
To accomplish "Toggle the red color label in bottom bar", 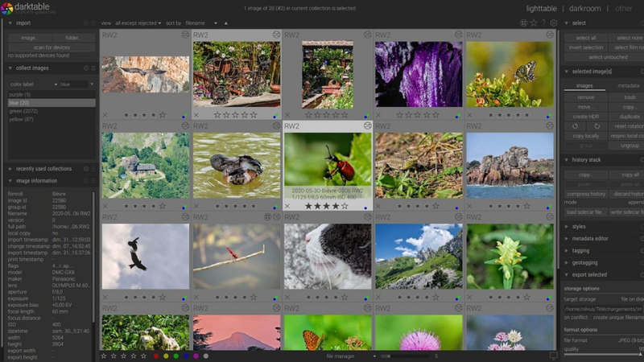I will 155,356.
